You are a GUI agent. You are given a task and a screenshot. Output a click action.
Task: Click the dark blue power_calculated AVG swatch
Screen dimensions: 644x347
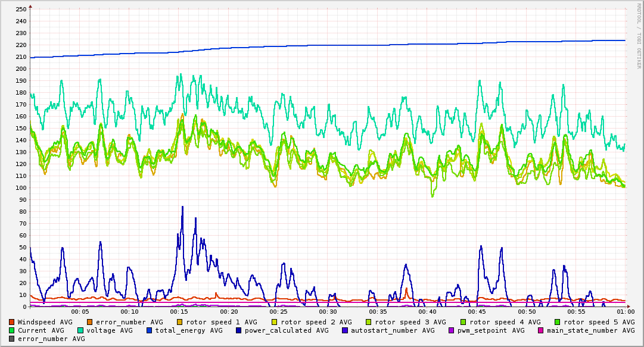pos(238,330)
